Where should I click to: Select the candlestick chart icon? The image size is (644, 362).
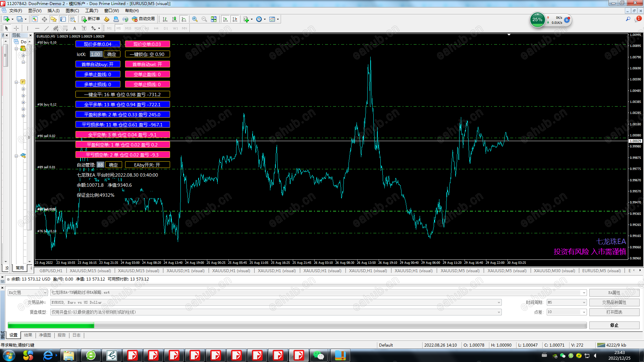(x=174, y=19)
